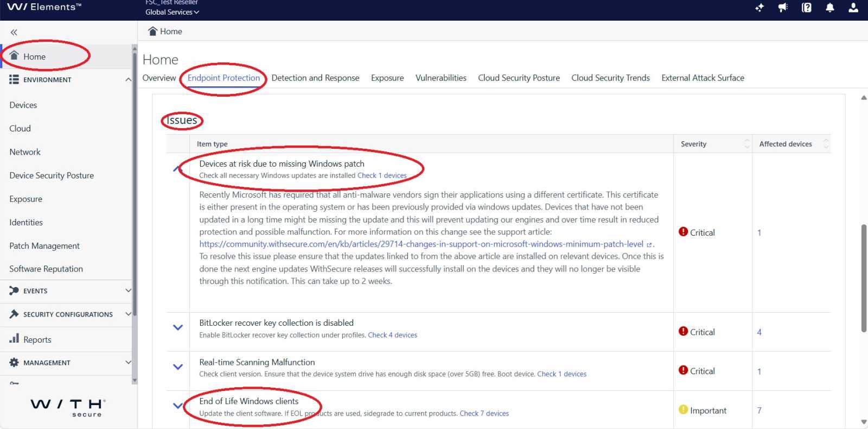Open the Detection and Response tab

315,78
